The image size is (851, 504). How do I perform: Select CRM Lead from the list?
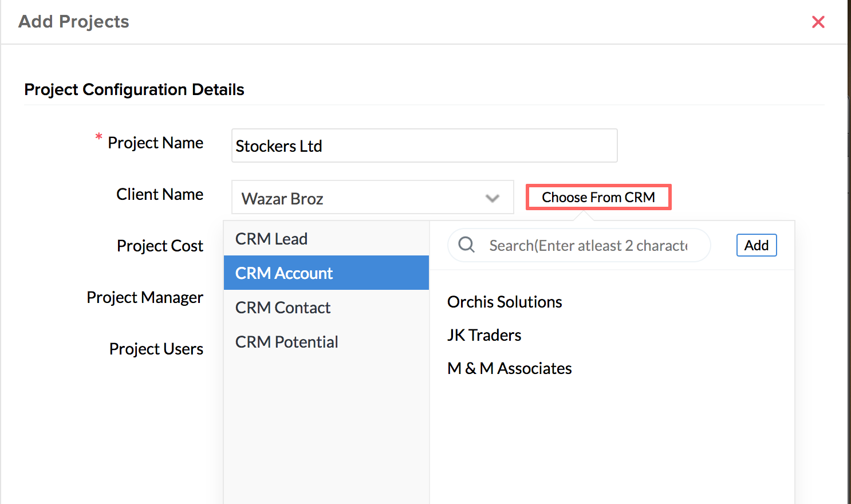click(x=271, y=239)
